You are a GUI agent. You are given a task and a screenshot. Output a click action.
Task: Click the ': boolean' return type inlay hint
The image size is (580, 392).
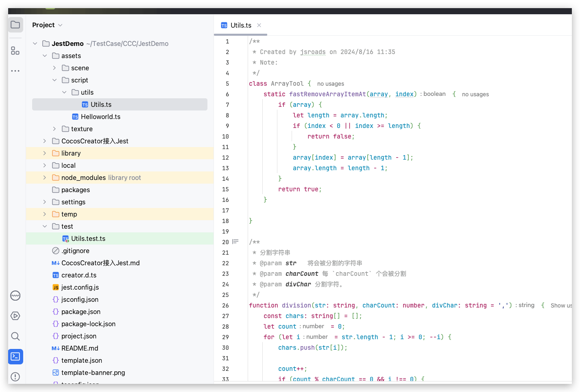coord(433,94)
